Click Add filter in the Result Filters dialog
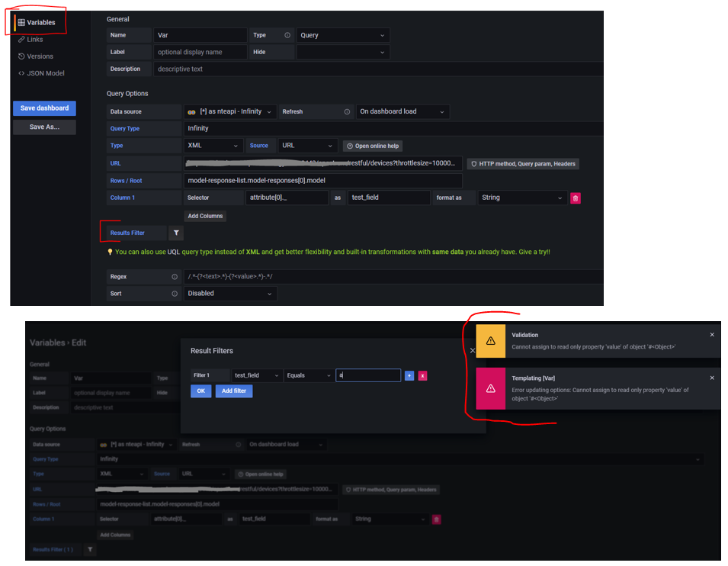This screenshot has width=728, height=566. [234, 391]
